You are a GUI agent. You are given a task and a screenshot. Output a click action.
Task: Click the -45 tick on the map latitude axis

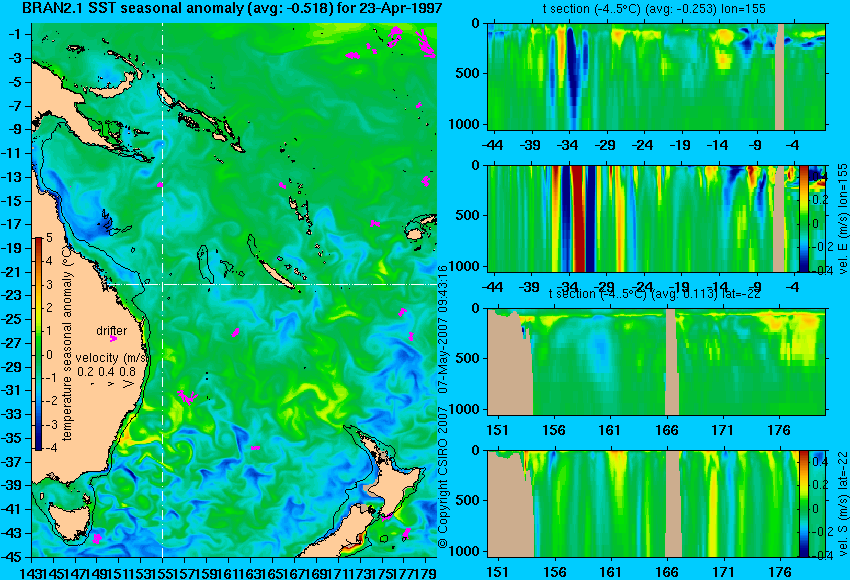coord(14,557)
